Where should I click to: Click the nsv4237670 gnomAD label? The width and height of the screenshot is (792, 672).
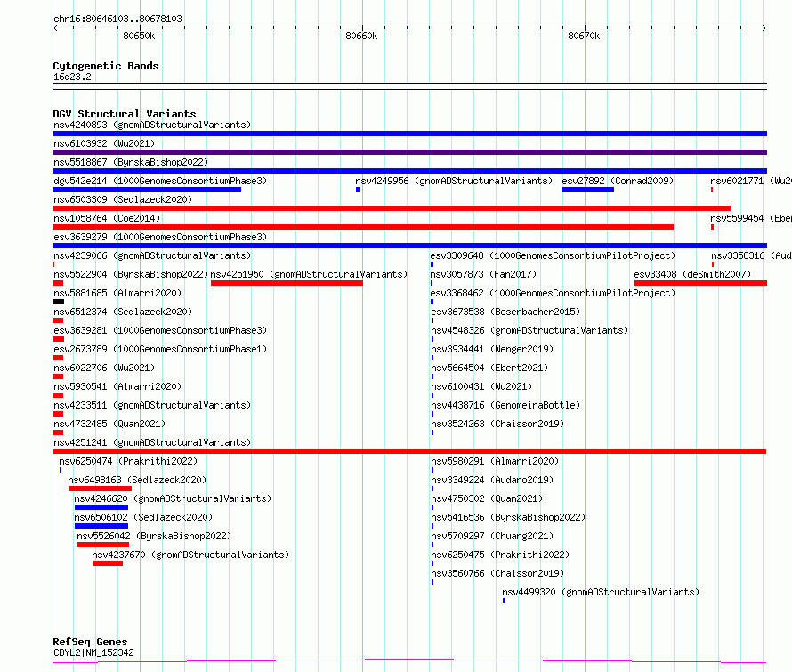coord(190,555)
